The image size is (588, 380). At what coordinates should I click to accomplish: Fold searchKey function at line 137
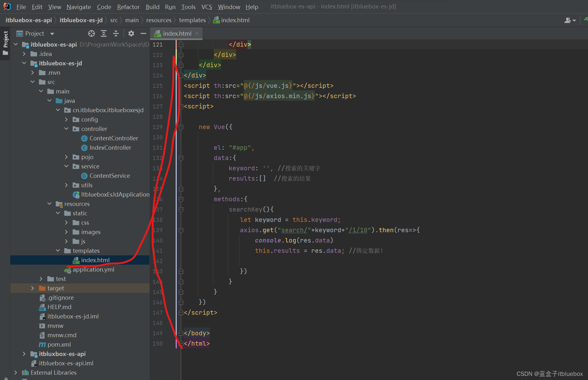(x=181, y=209)
